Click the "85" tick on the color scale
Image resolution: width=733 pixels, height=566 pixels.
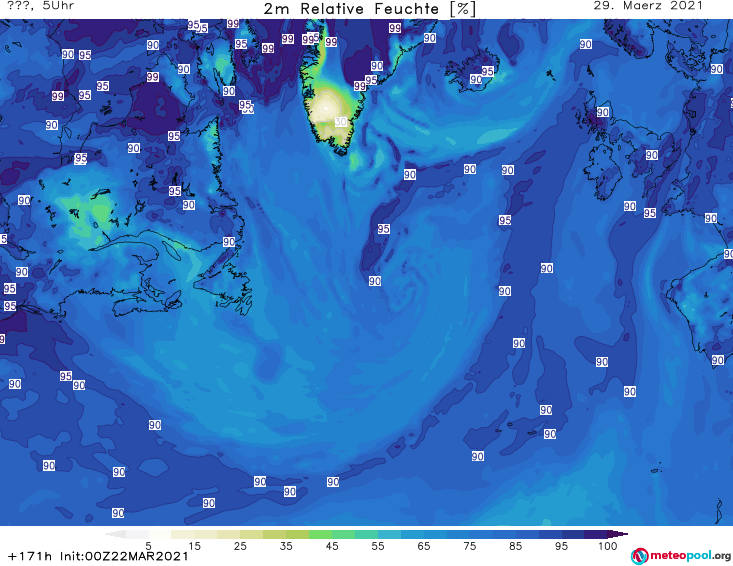(x=515, y=546)
